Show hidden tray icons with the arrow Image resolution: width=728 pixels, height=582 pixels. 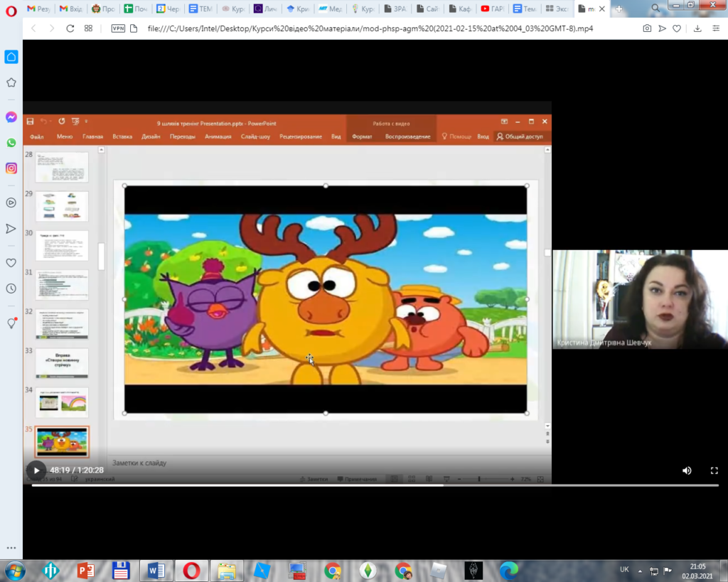640,571
